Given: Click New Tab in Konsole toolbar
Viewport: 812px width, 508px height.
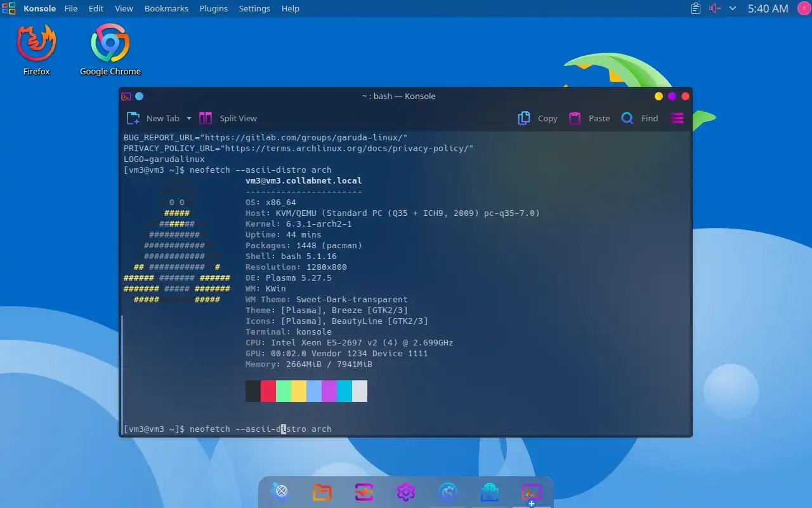Looking at the screenshot, I should [x=154, y=118].
